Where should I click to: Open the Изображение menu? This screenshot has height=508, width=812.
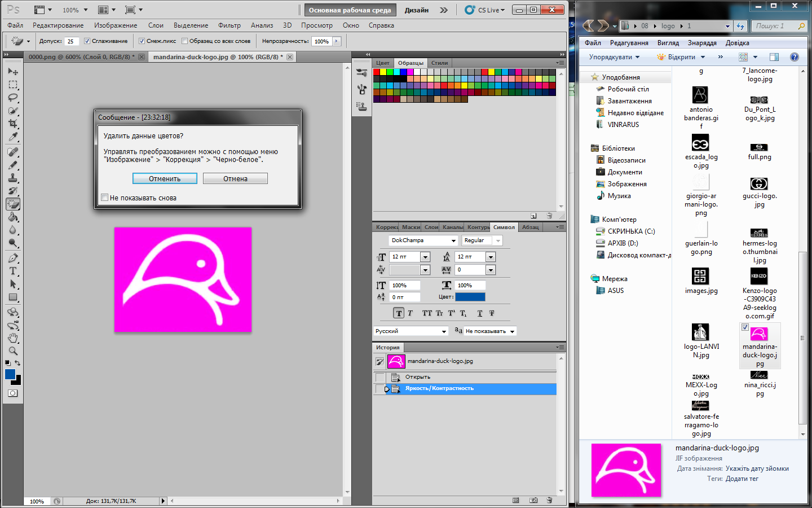point(116,25)
